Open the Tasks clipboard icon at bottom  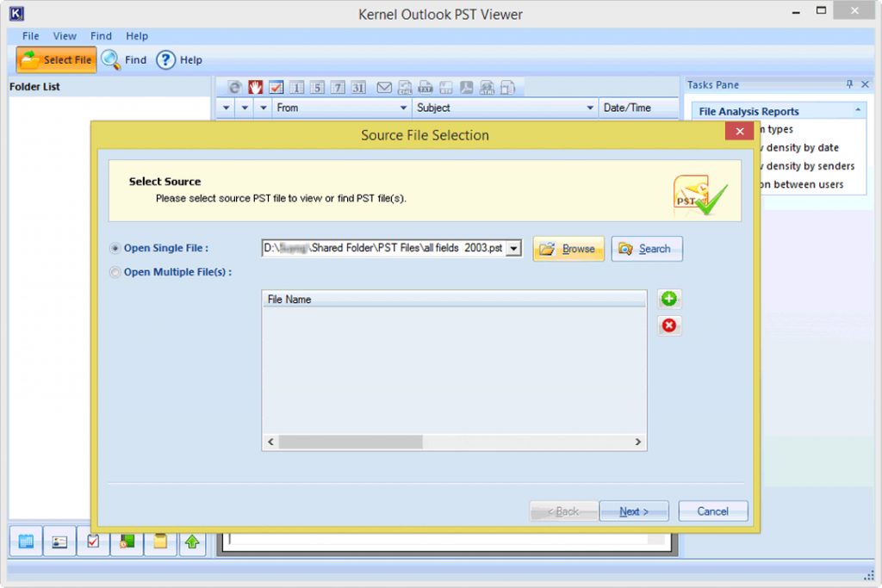tap(93, 542)
